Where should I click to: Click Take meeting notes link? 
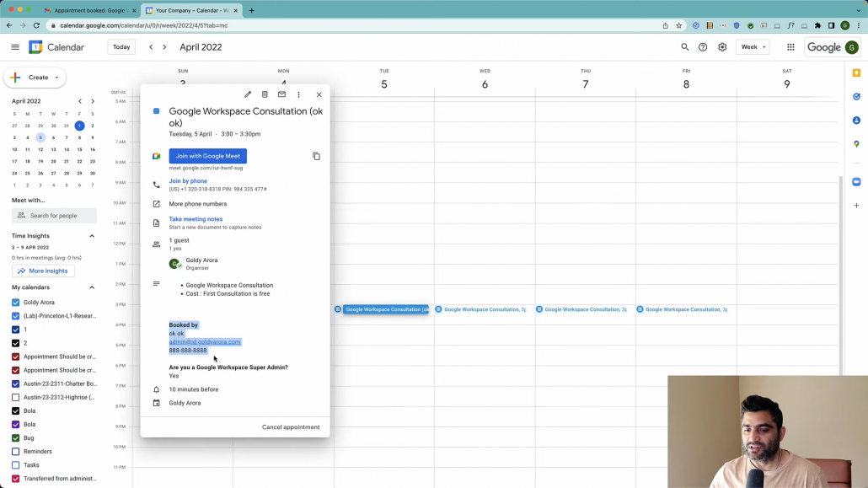[196, 219]
